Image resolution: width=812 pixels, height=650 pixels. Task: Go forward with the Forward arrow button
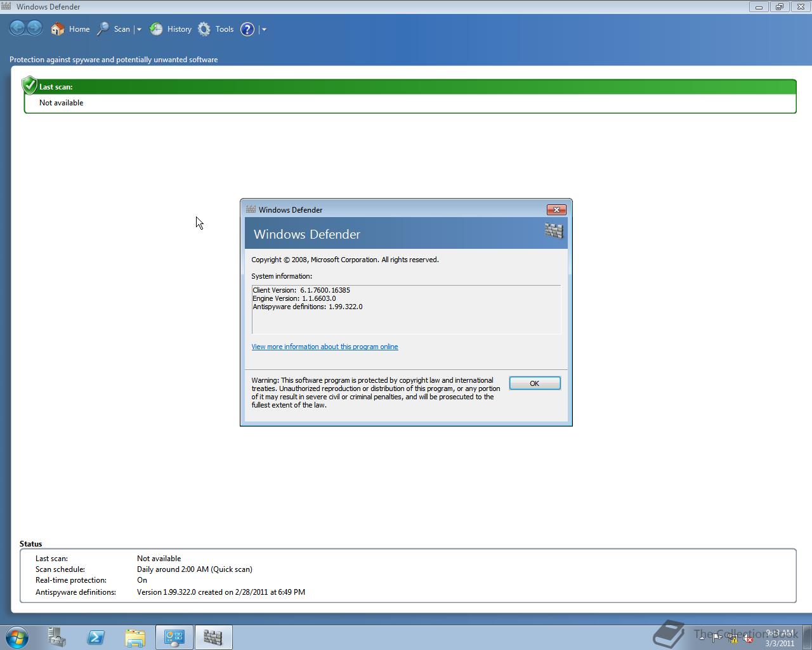35,28
